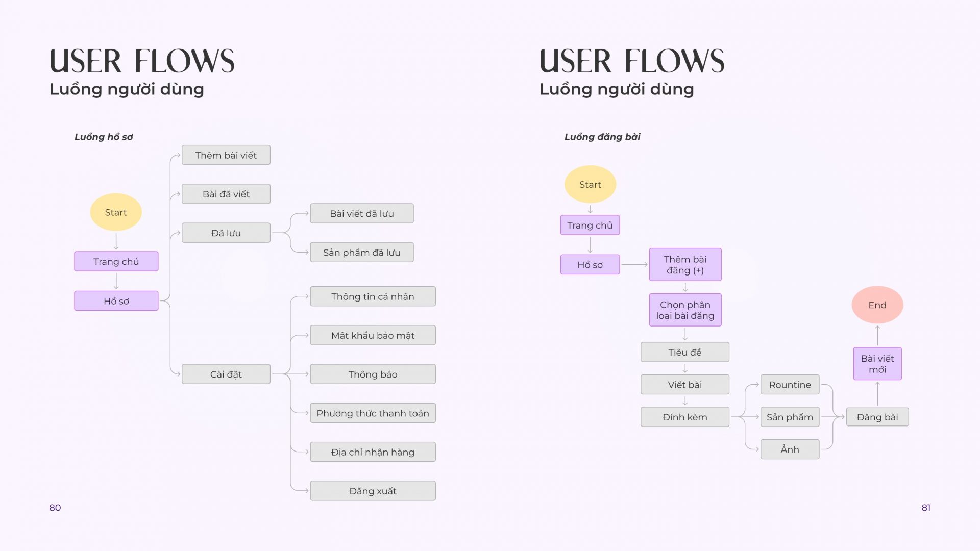
Task: Select the Thông tin cá nhân box
Action: pos(373,296)
